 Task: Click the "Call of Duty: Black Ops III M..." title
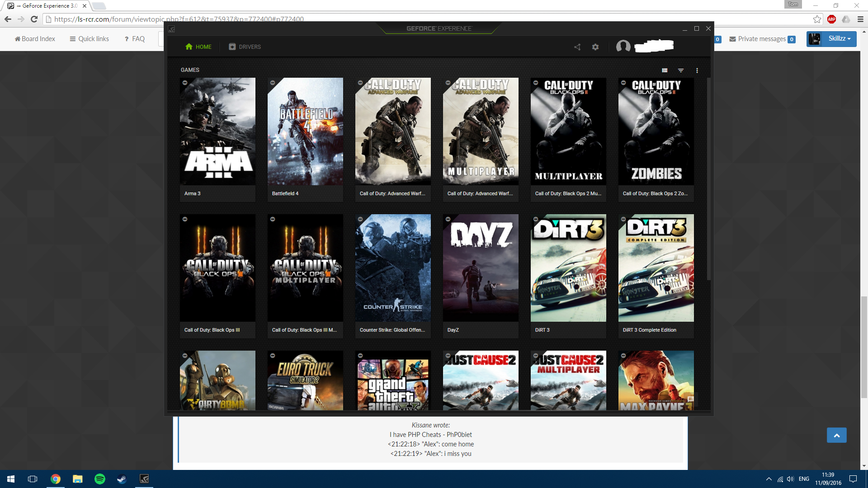point(304,330)
